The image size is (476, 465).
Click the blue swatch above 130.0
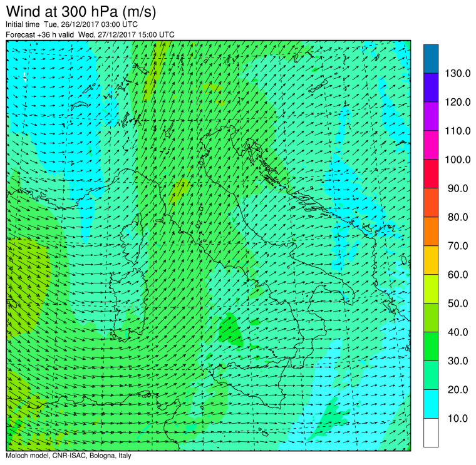[x=431, y=59]
